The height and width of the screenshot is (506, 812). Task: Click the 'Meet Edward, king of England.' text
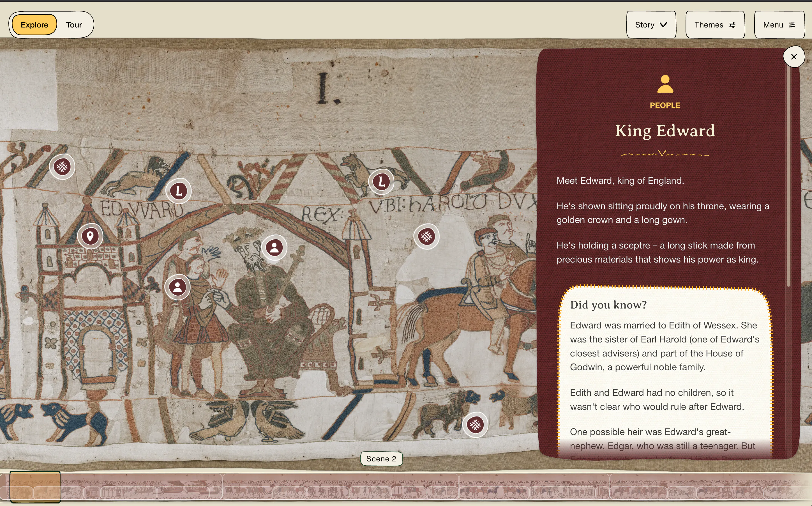(620, 181)
